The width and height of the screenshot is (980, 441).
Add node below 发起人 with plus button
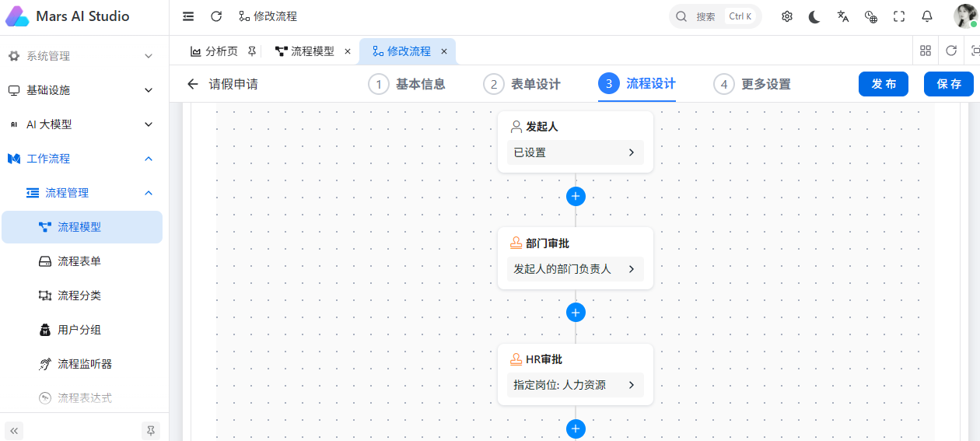point(576,196)
